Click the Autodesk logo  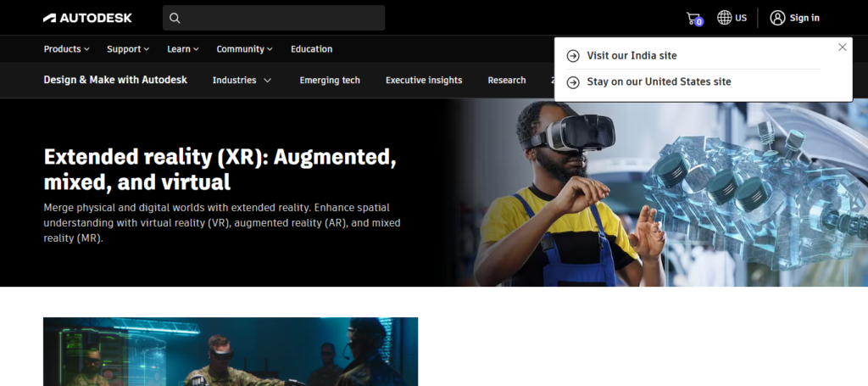[87, 18]
